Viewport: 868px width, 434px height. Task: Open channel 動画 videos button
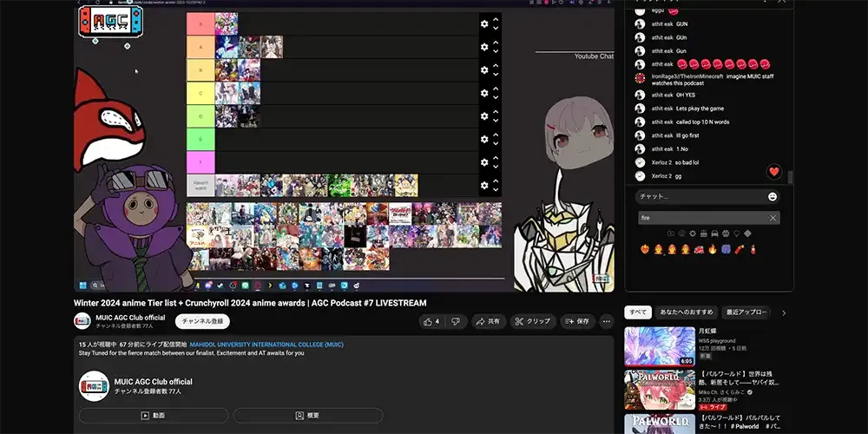click(x=154, y=416)
